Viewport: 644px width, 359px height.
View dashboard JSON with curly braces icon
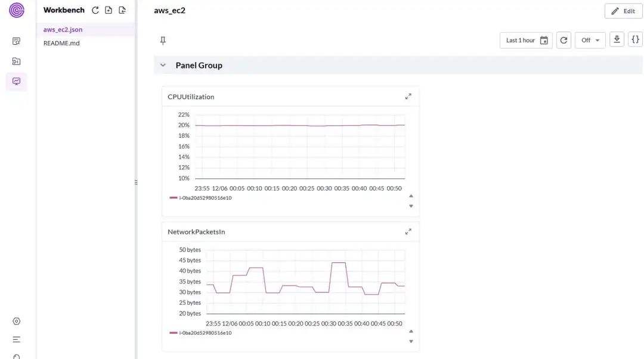click(635, 40)
